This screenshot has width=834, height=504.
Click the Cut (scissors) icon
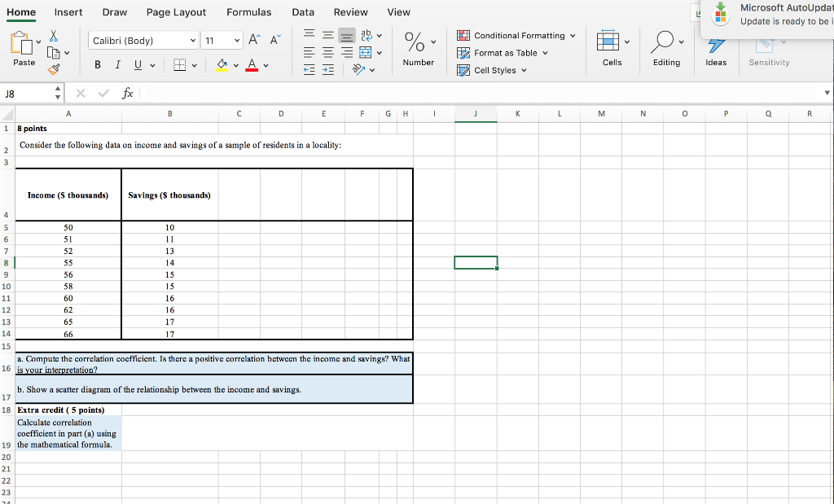click(53, 37)
